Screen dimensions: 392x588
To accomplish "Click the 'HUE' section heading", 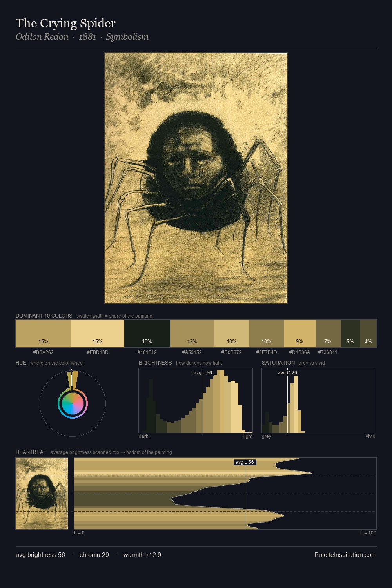I will coord(21,363).
